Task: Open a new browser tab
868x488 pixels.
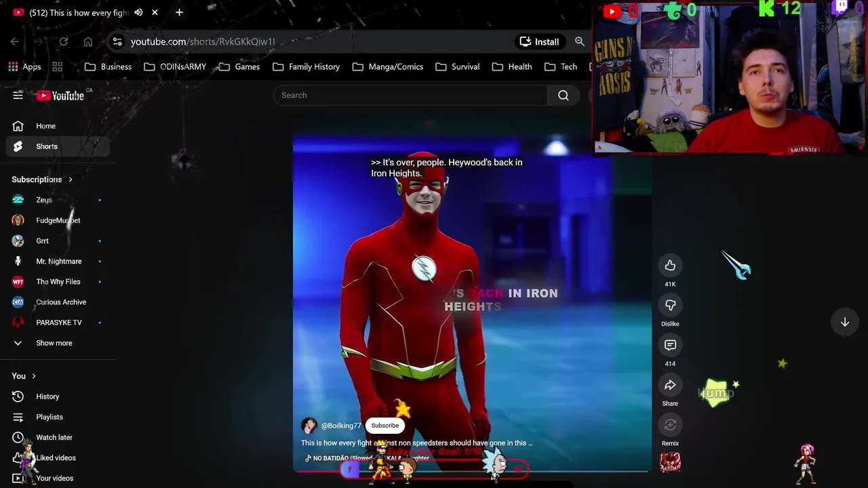Action: pos(179,12)
